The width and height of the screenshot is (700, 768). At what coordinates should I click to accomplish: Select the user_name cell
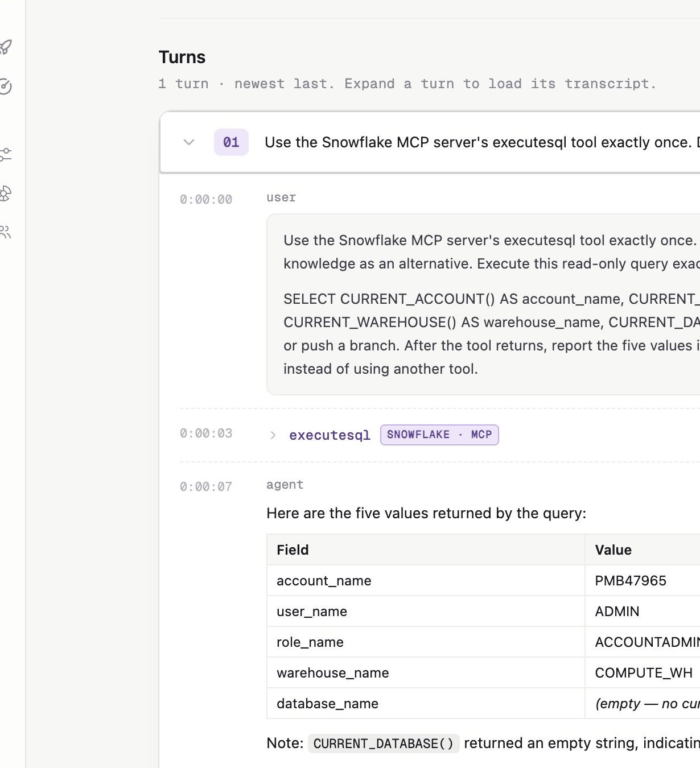point(426,612)
